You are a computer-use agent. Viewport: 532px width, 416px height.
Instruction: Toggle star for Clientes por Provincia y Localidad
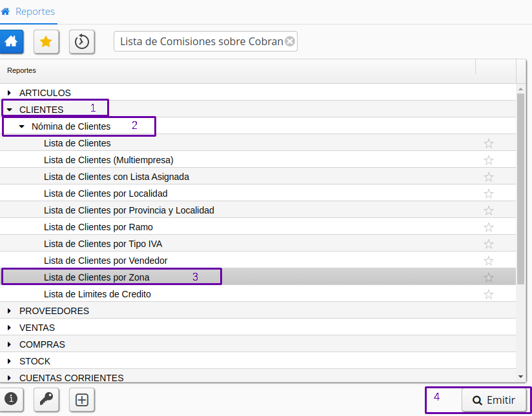click(x=489, y=210)
